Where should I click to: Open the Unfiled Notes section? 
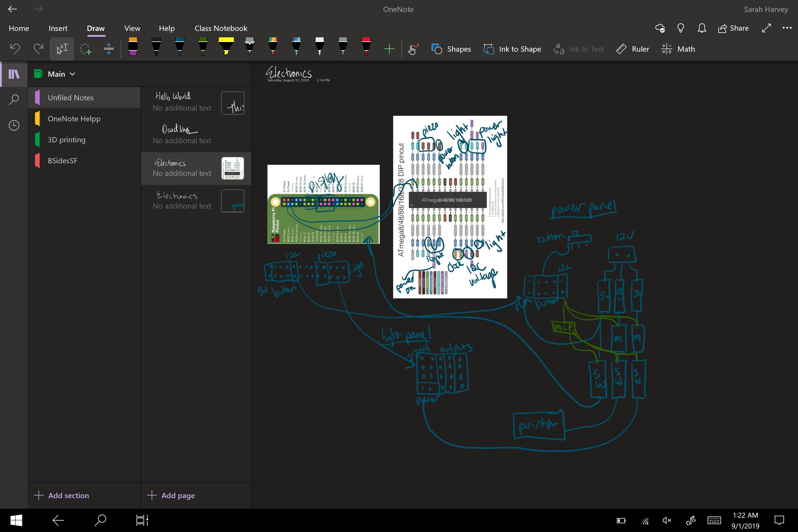84,98
